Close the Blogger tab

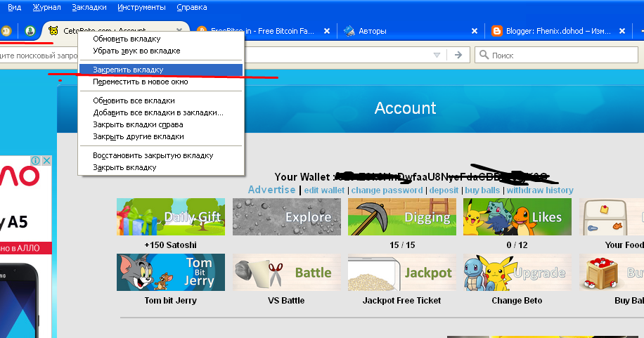coord(622,31)
